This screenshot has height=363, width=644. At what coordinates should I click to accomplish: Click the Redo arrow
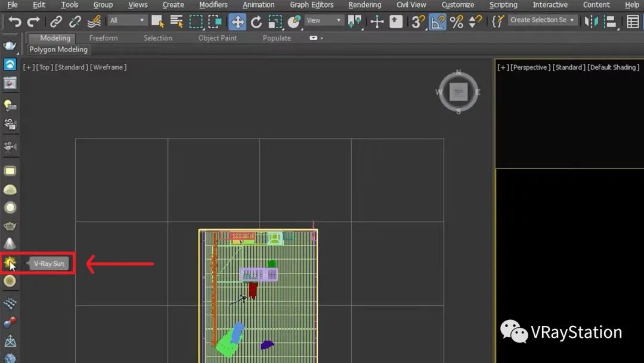pos(33,22)
